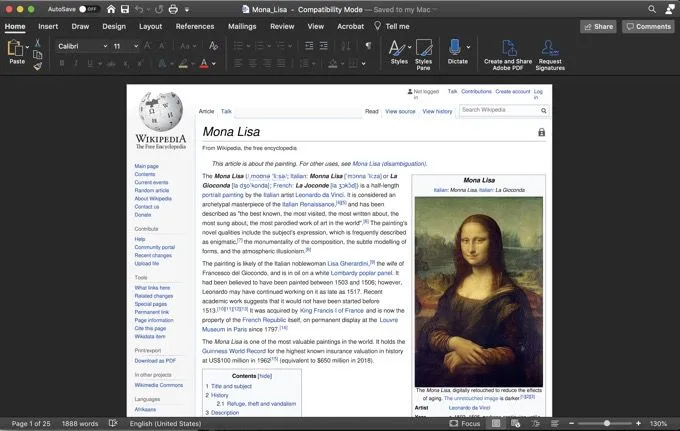Zoom in with the plus button
This screenshot has height=431, width=680.
coord(638,423)
